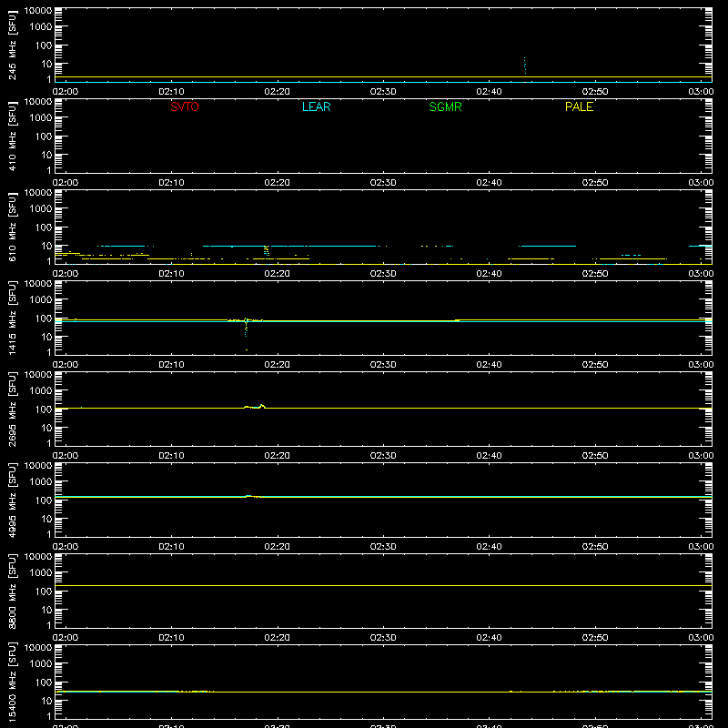Click the 02:10 time label under the 610 MHz panel
This screenshot has height=728, width=728.
click(171, 274)
